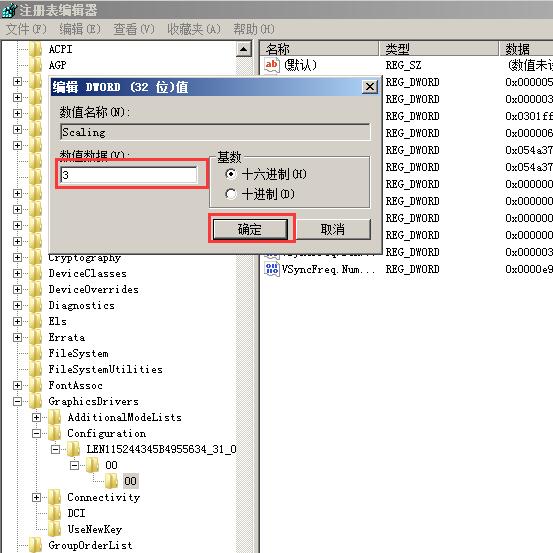Select the FileSystemUtilities tree label
The width and height of the screenshot is (553, 553).
coord(105,369)
